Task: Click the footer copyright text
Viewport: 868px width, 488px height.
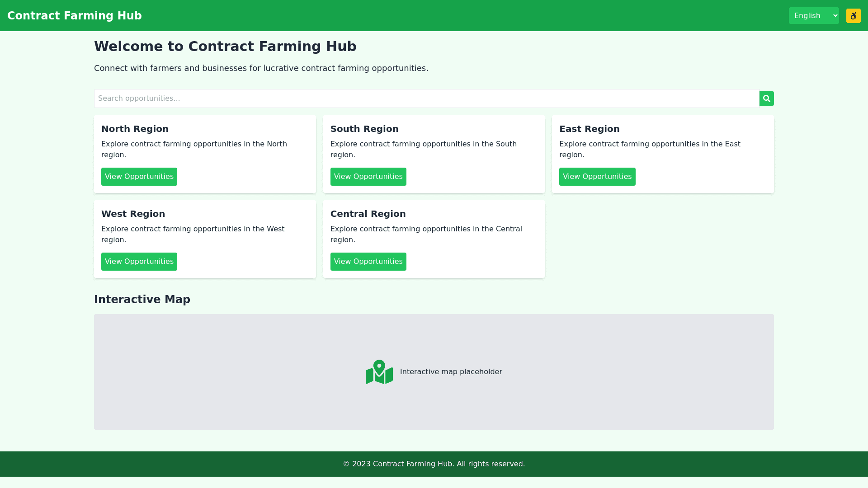Action: (434, 464)
